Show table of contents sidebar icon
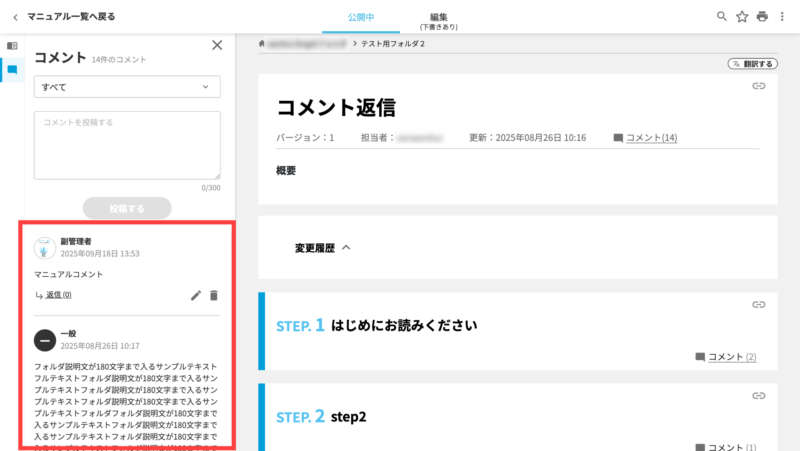800x451 pixels. 12,46
